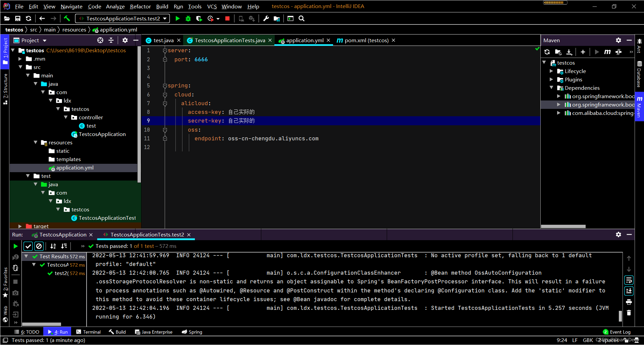Viewport: 644px width, 345px height.
Task: Add Maven project with plus icon
Action: pos(583,52)
